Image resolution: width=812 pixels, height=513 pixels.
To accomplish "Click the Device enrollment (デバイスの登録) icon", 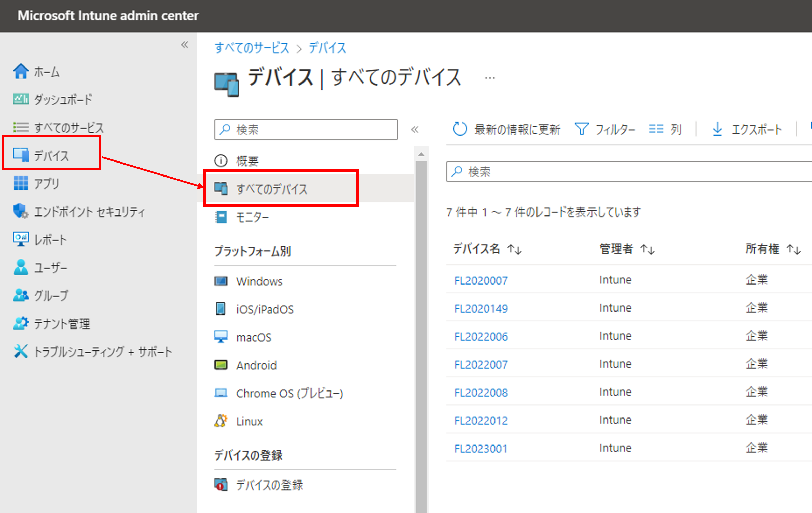I will click(x=221, y=485).
